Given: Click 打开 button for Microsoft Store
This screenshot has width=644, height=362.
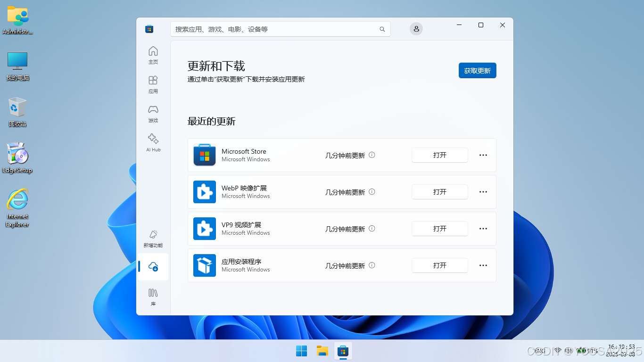Looking at the screenshot, I should click(x=440, y=155).
